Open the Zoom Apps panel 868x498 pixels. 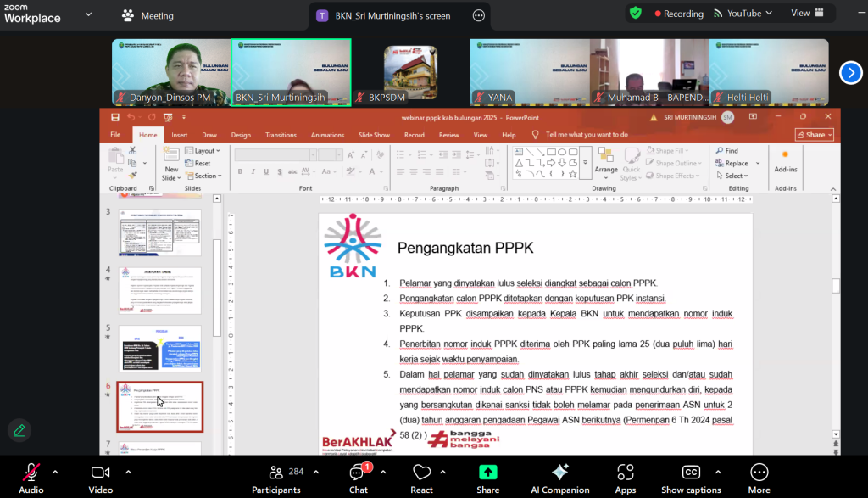click(x=626, y=473)
